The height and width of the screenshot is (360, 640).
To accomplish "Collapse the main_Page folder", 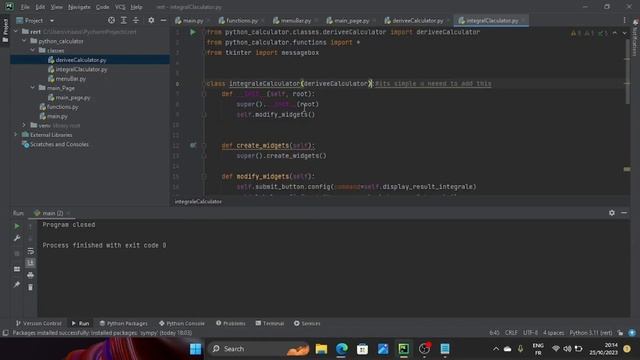I will pyautogui.click(x=33, y=88).
